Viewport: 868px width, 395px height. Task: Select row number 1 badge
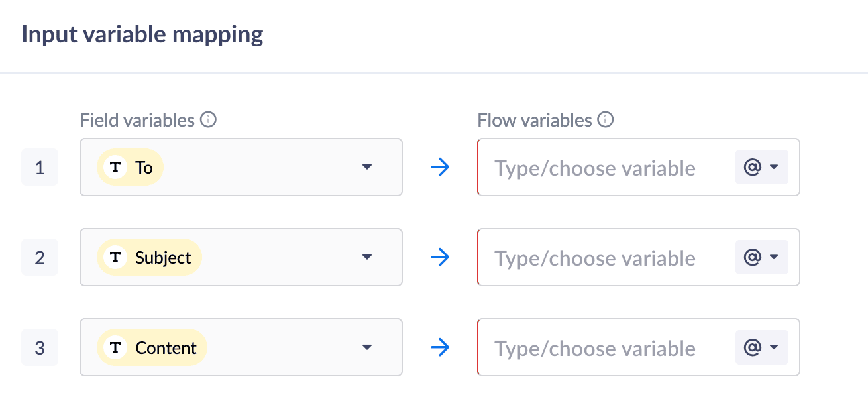(40, 167)
